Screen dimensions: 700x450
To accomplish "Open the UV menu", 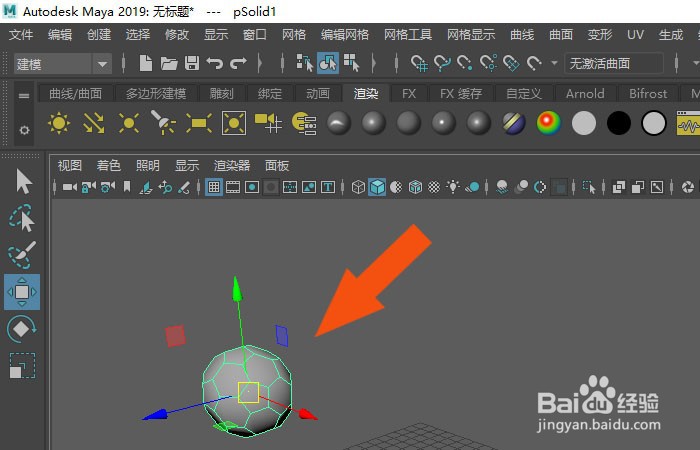I will [x=635, y=35].
